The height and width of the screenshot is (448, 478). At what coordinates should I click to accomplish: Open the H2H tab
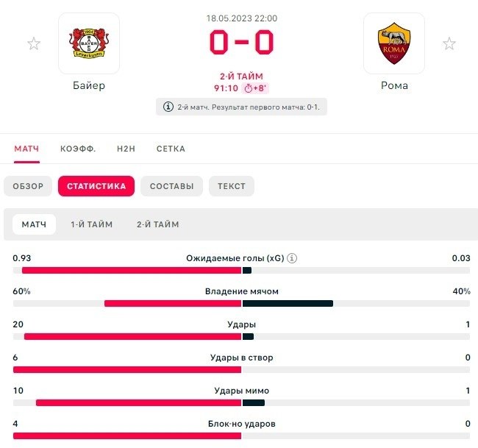[126, 149]
